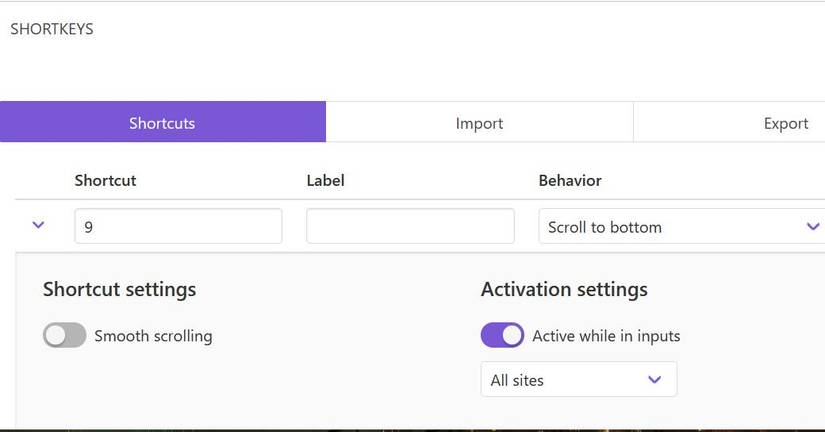Click the arrow icon in Behavior dropdown
The image size is (825, 432).
tap(812, 227)
